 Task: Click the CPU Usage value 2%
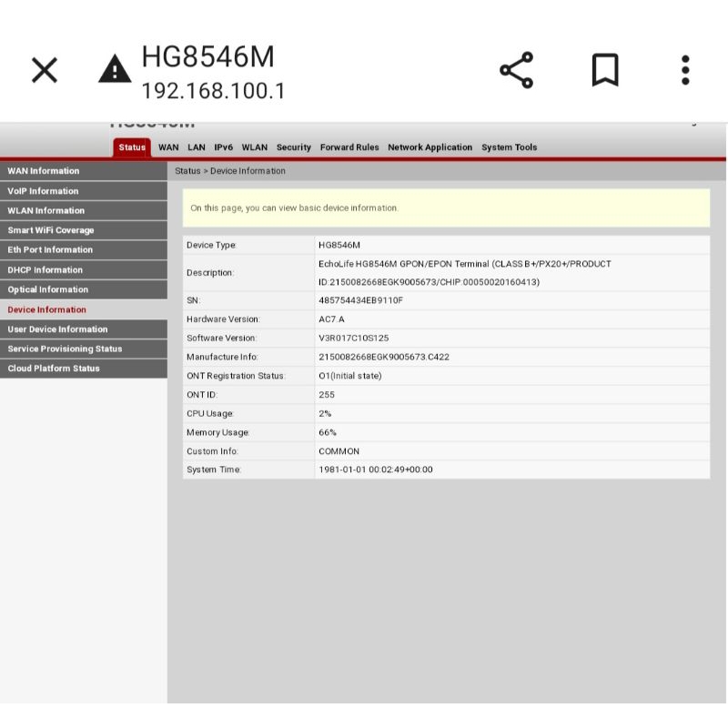click(325, 413)
